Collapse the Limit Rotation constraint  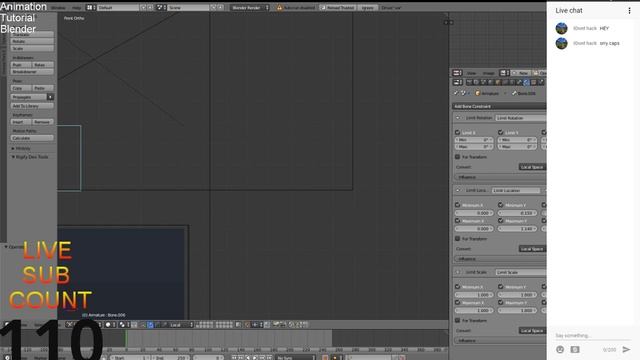click(x=458, y=118)
